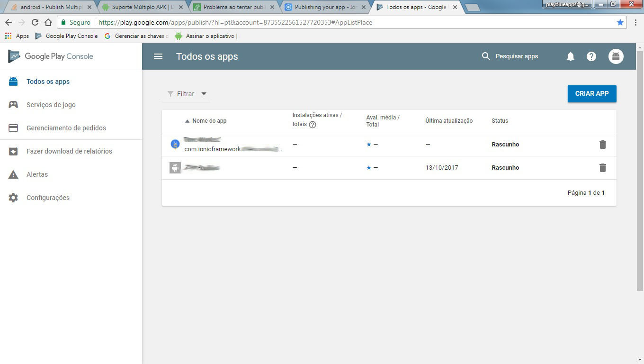Sort by Nome do app column
This screenshot has width=644, height=364.
coord(206,121)
